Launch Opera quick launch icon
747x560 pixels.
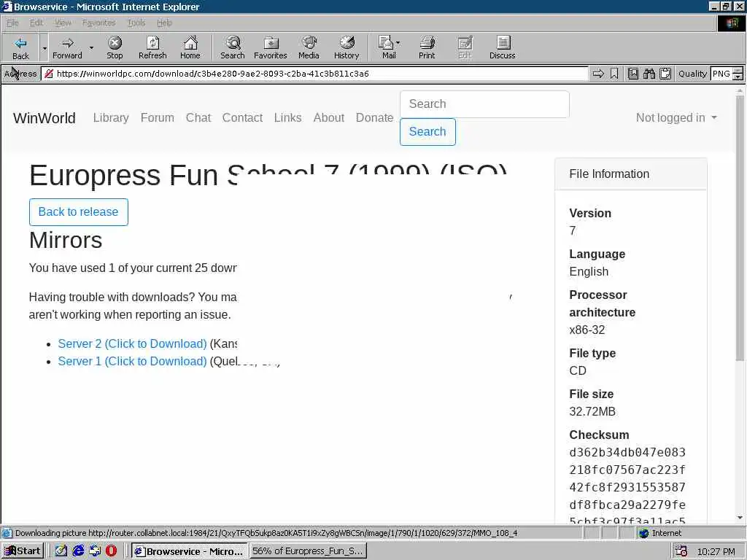tap(111, 551)
